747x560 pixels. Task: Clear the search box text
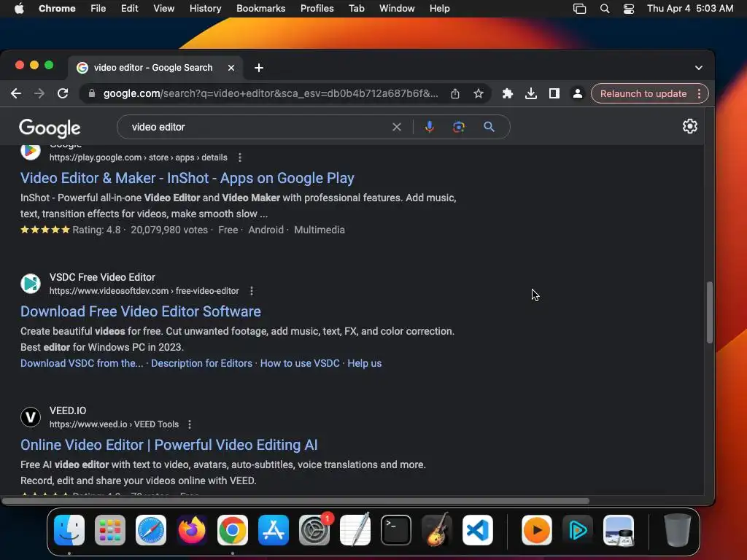[396, 127]
